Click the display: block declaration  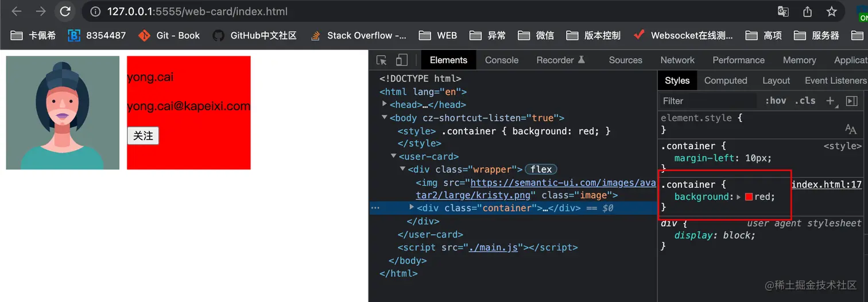click(x=715, y=235)
